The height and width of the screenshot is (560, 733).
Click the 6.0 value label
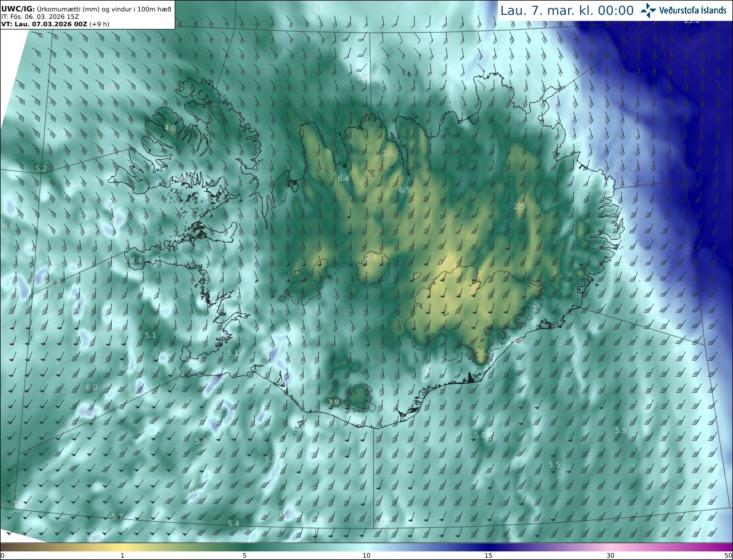[x=92, y=388]
